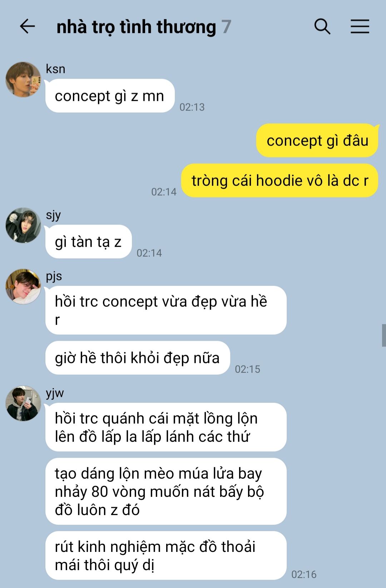Select 'hồi trc concept vừa đẹp vừa hề' message

[x=166, y=310]
